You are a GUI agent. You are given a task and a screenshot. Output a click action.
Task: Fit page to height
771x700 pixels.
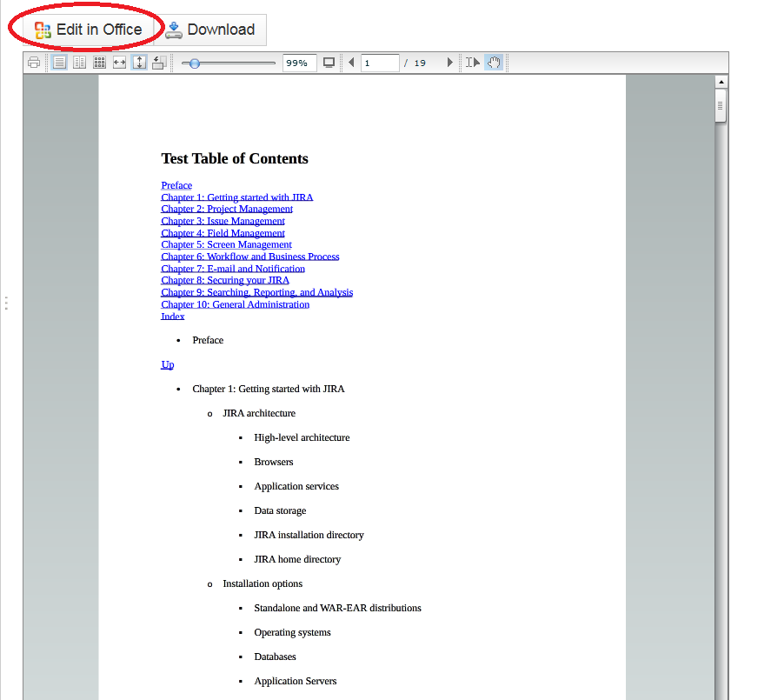click(139, 63)
